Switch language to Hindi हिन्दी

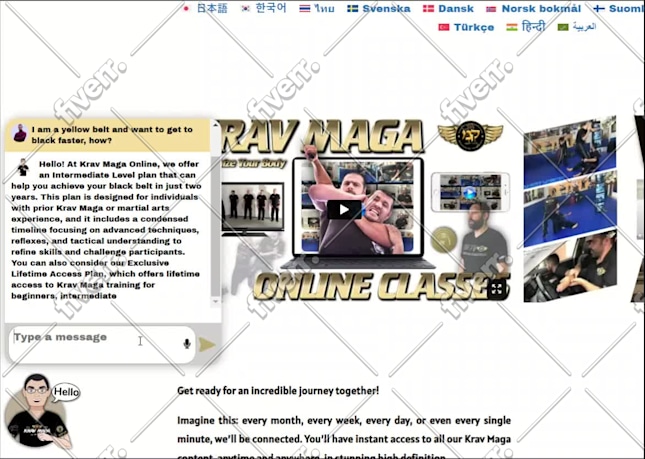tap(534, 27)
